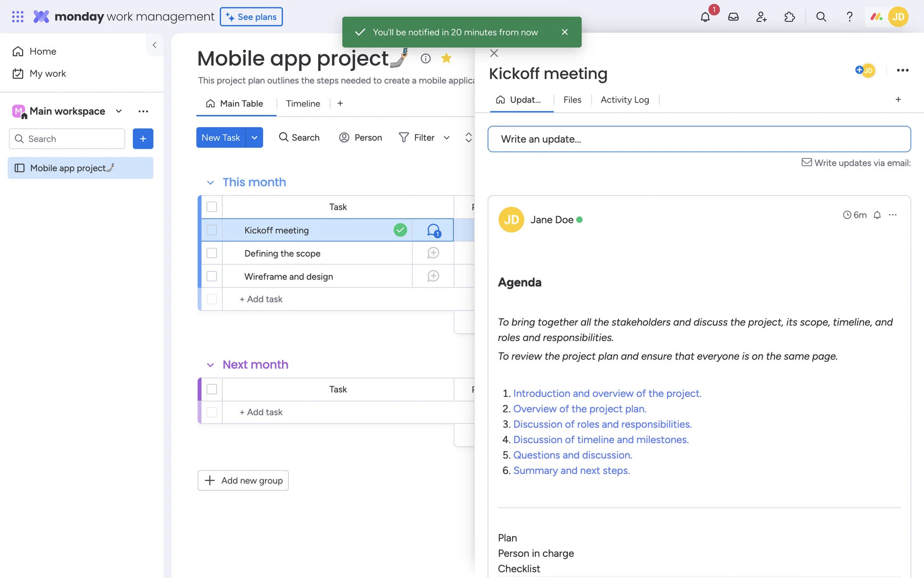Expand the Main workspace dropdown
Image resolution: width=924 pixels, height=578 pixels.
click(x=119, y=111)
